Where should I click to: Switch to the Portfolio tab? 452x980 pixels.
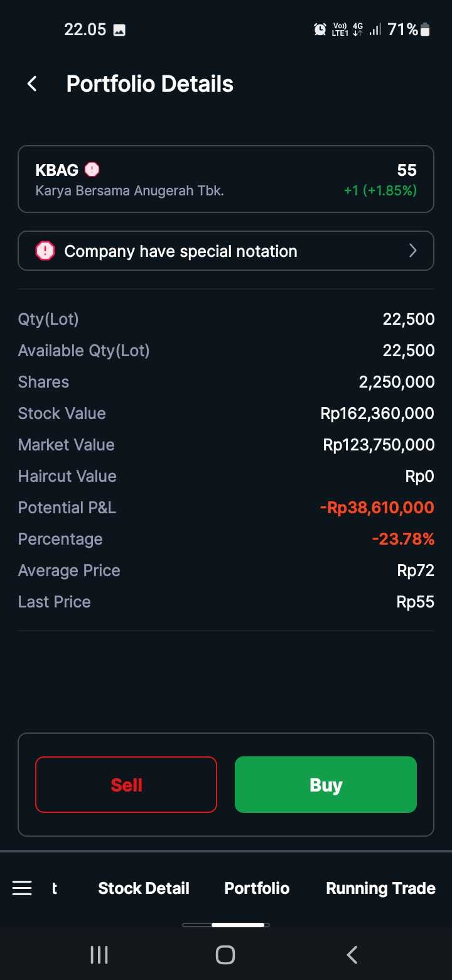click(x=257, y=888)
